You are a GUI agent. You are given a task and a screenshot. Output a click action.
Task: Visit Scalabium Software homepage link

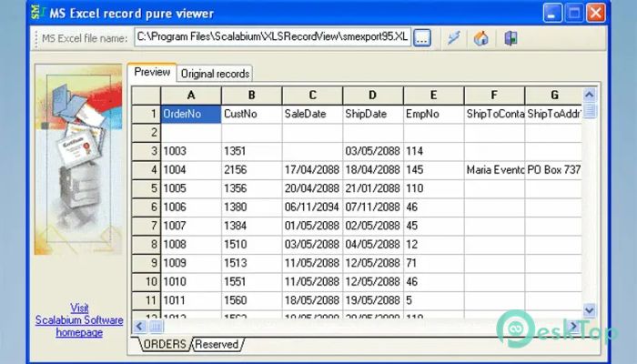coord(79,320)
